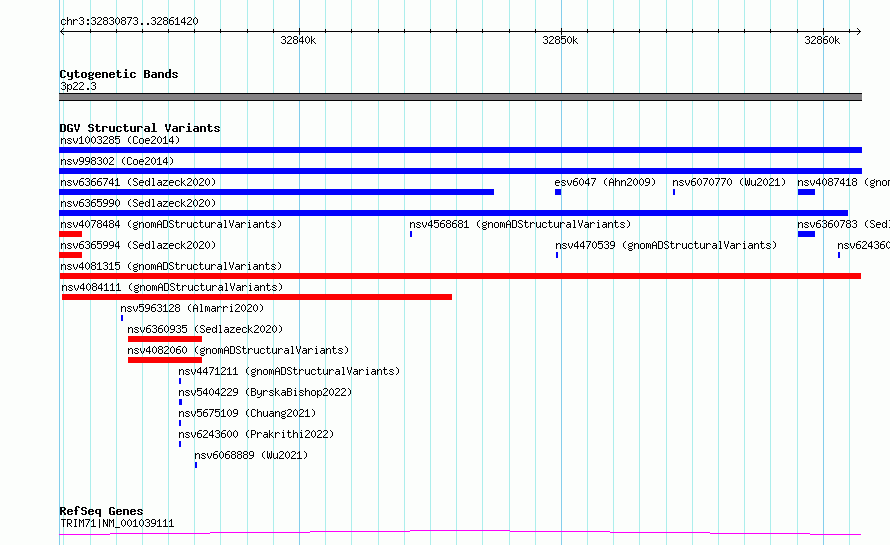Screen dimensions: 890x545
Task: Click the blue bar under nsv1003285
Action: (460, 150)
